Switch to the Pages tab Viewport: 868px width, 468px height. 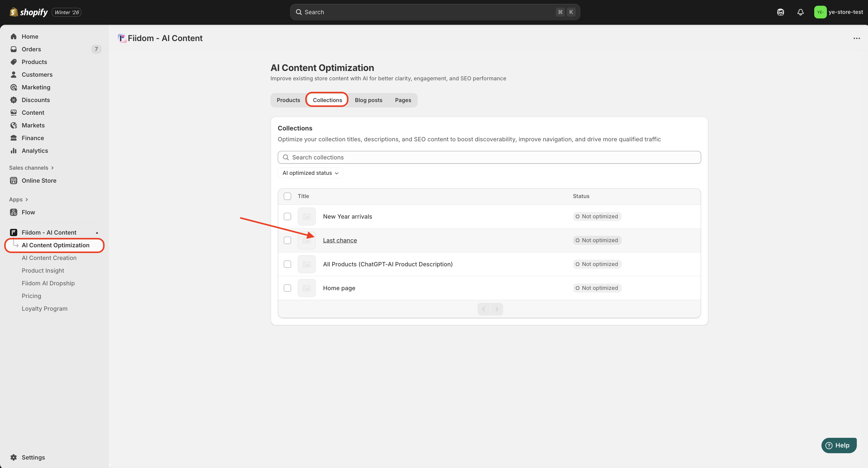coord(403,100)
